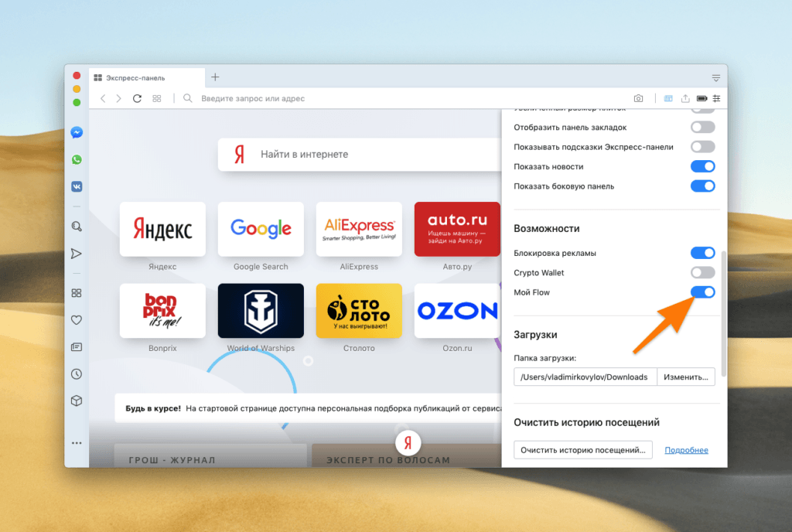The width and height of the screenshot is (792, 532).
Task: Disable Показать новости switch
Action: tap(702, 166)
